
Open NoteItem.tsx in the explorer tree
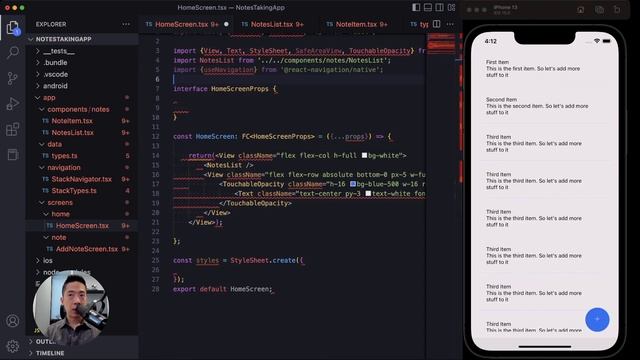[x=72, y=121]
